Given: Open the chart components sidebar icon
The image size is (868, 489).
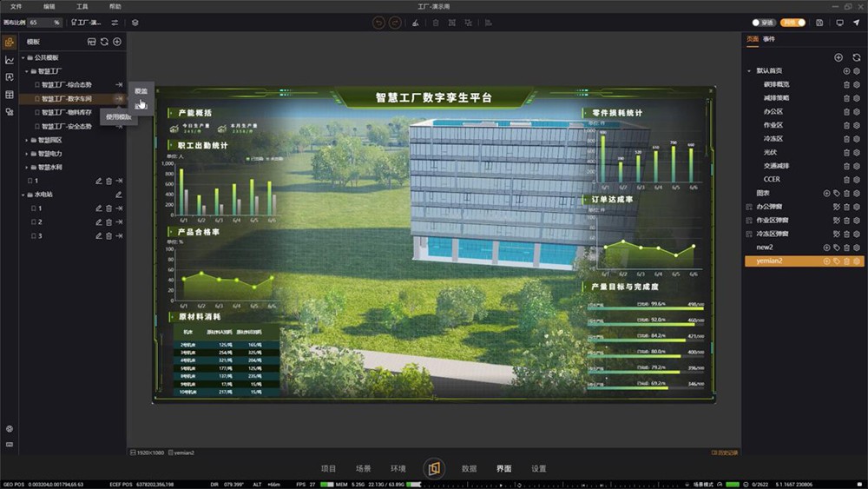Looking at the screenshot, I should [10, 60].
